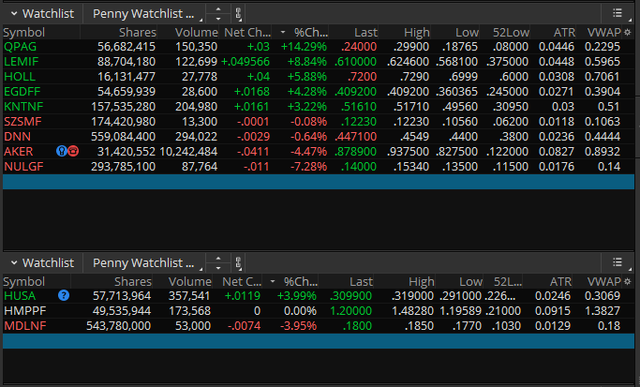
Task: Select the AKER symbol
Action: click(18, 151)
